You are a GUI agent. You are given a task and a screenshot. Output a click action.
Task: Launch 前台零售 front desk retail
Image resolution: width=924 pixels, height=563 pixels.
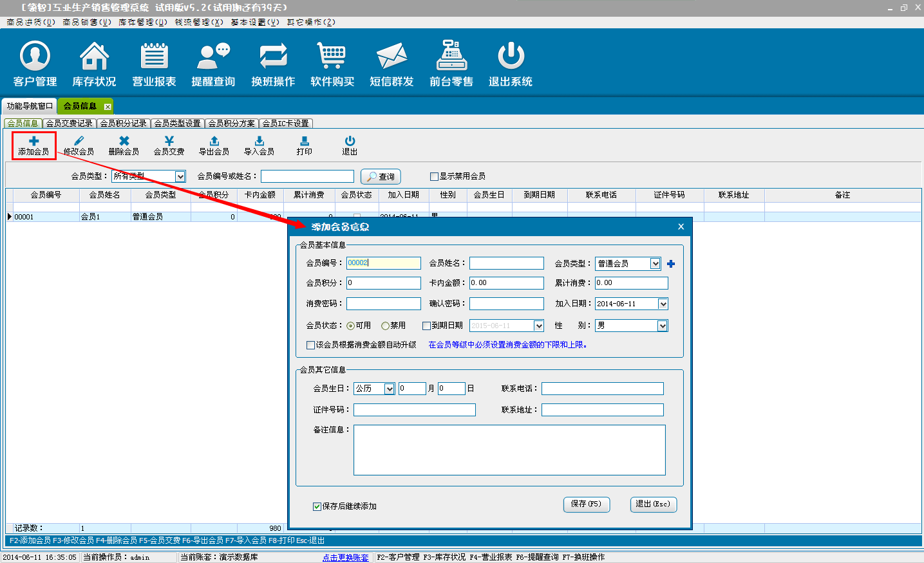click(451, 63)
